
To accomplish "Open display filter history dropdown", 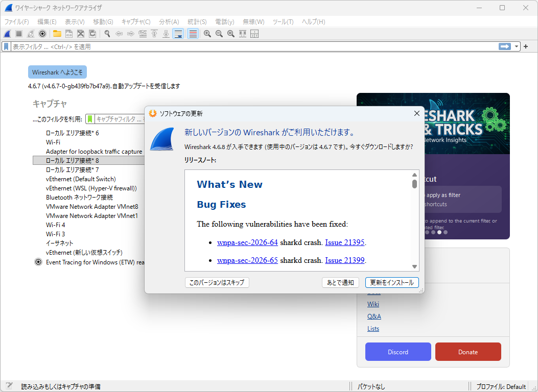I will point(516,46).
